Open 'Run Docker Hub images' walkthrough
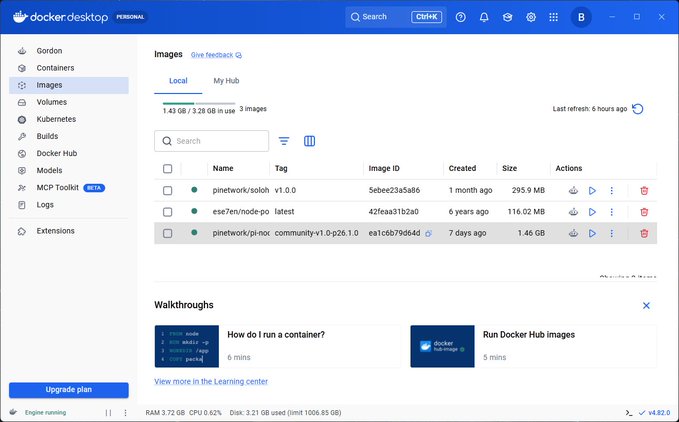This screenshot has height=422, width=679. click(533, 346)
